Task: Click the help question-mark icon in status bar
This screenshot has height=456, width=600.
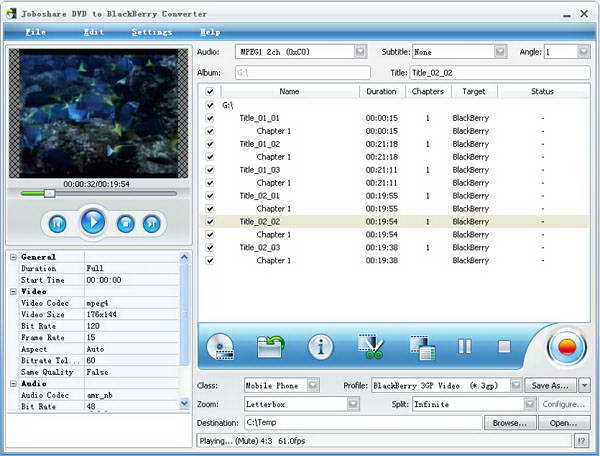Action: tap(581, 440)
